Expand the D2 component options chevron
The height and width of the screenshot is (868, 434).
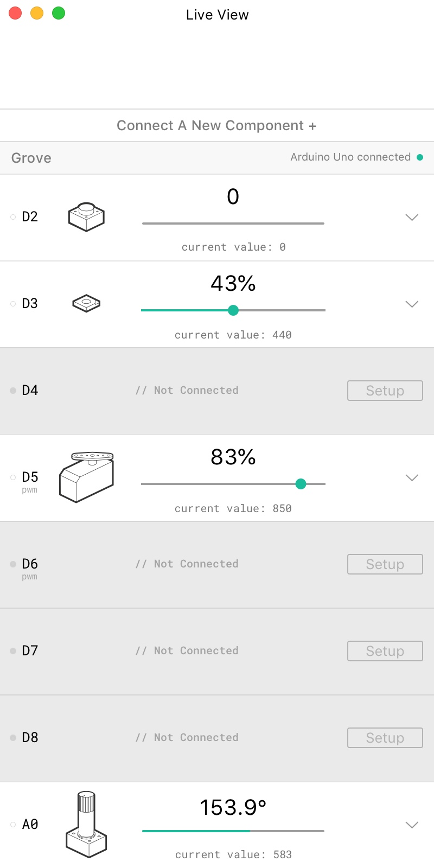412,218
